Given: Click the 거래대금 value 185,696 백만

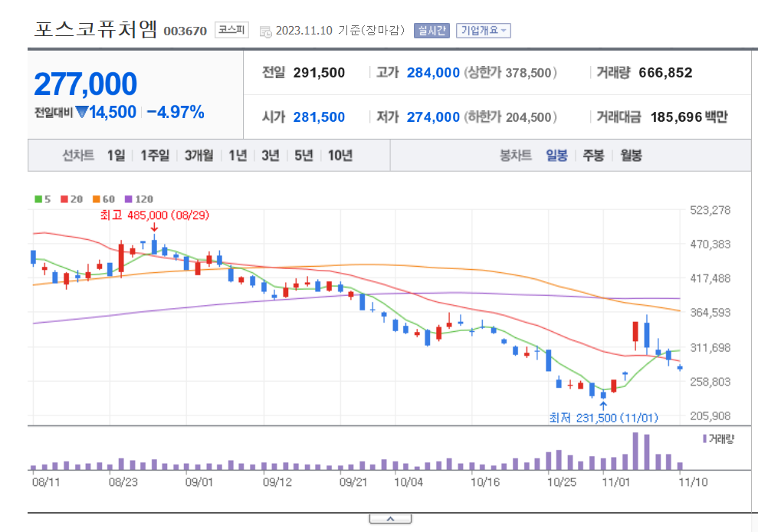Looking at the screenshot, I should 689,117.
